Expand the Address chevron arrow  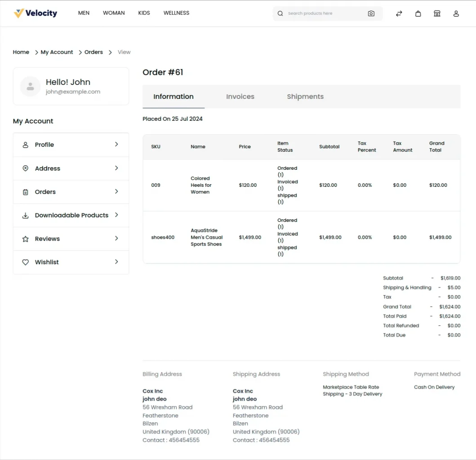point(116,168)
